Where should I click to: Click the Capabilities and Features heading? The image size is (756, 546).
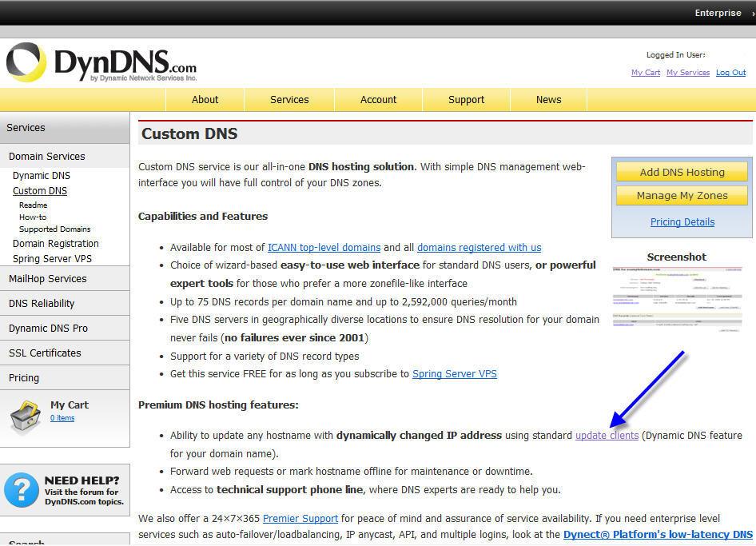[x=203, y=216]
